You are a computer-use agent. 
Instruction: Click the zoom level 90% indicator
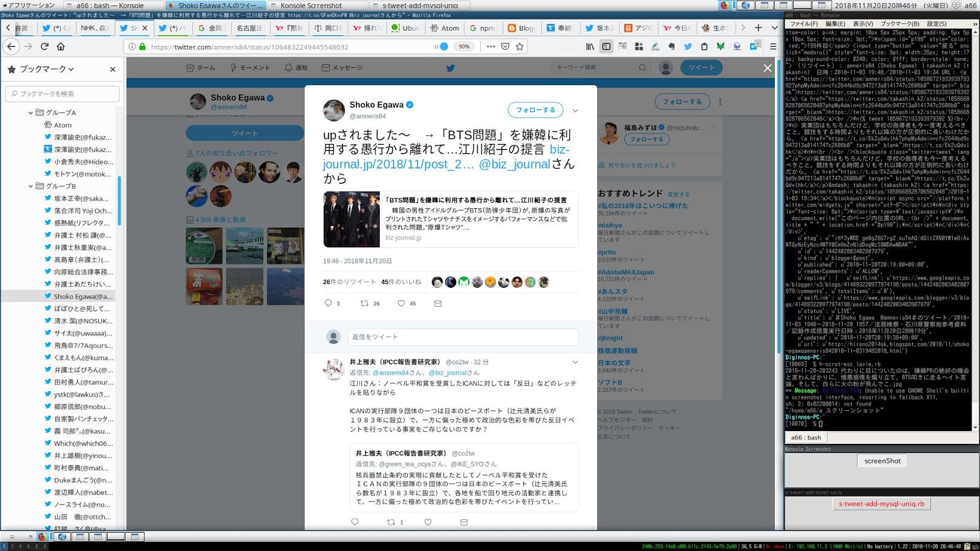coord(464,47)
